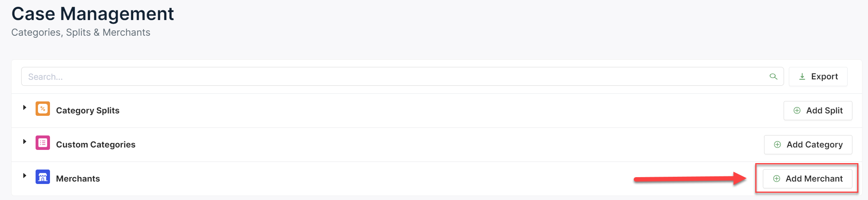Expand the Category Splits section arrow
868x200 pixels.
[x=24, y=107]
